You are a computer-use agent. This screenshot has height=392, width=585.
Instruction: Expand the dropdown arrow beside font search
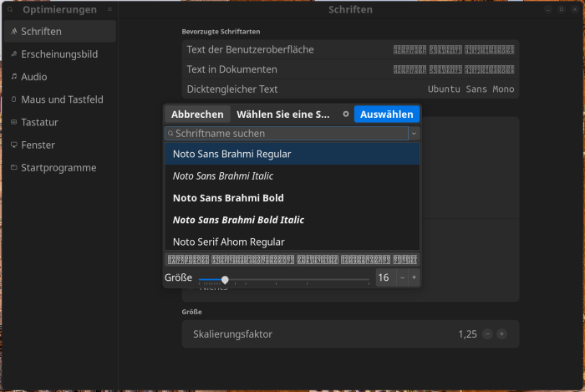pyautogui.click(x=414, y=134)
